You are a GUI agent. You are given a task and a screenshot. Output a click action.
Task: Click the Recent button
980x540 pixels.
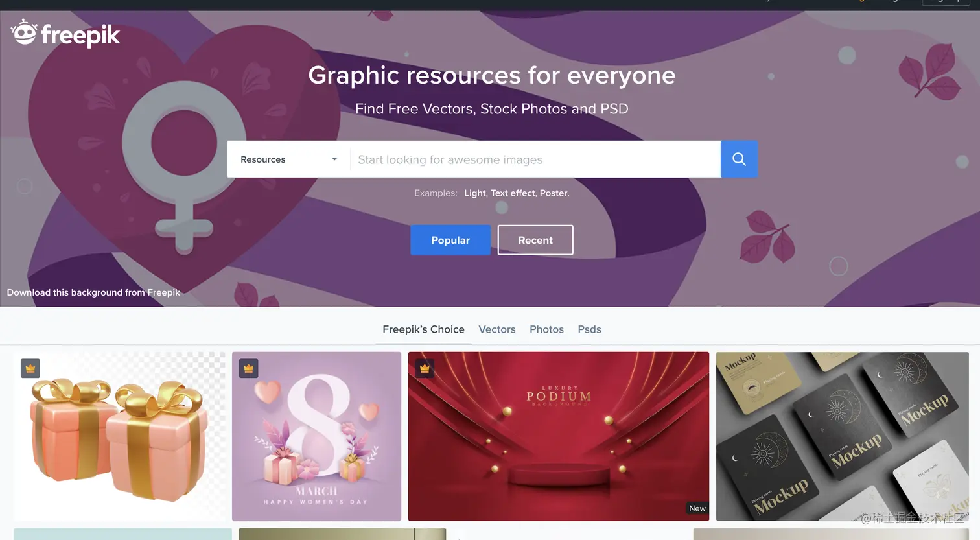tap(535, 240)
